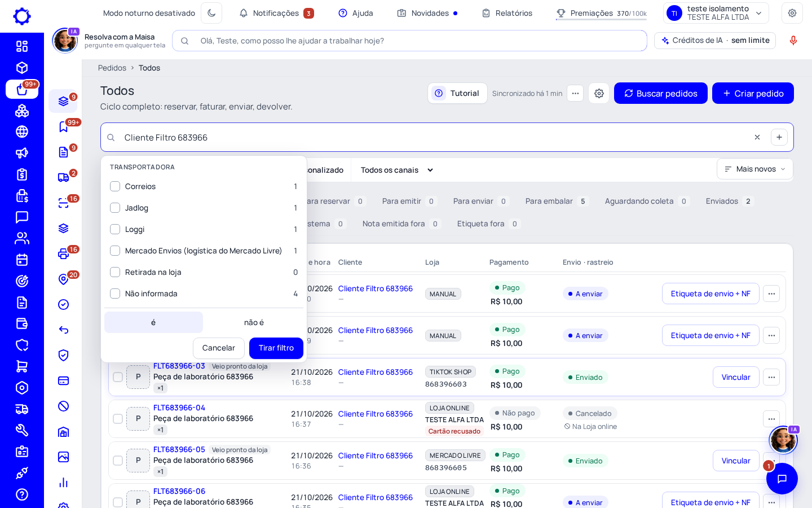Open the Todos os canais dropdown

[397, 170]
